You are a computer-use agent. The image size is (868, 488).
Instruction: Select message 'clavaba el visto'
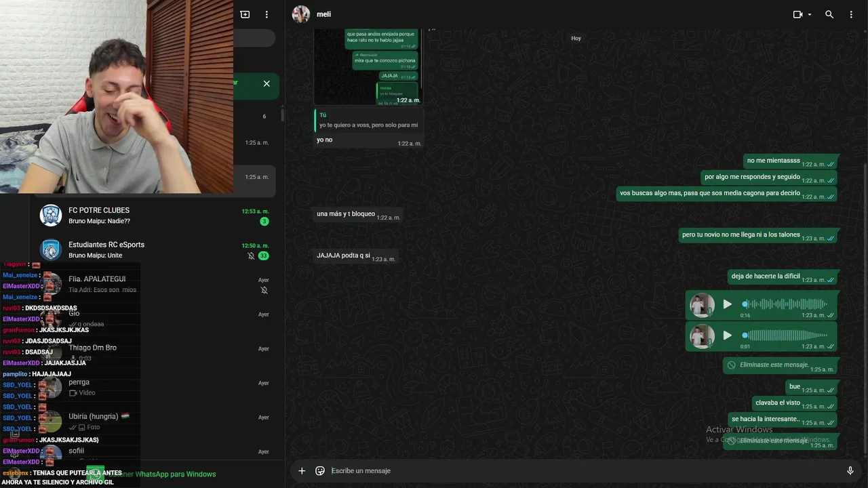click(795, 403)
